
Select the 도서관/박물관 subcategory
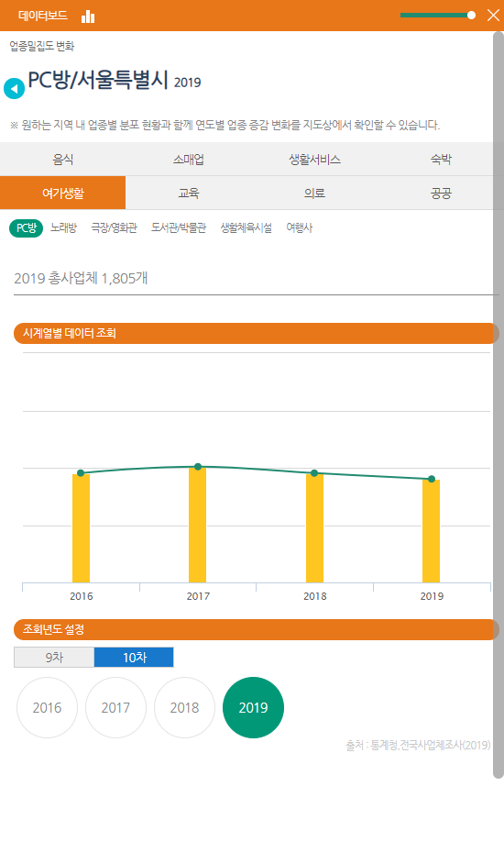click(179, 227)
